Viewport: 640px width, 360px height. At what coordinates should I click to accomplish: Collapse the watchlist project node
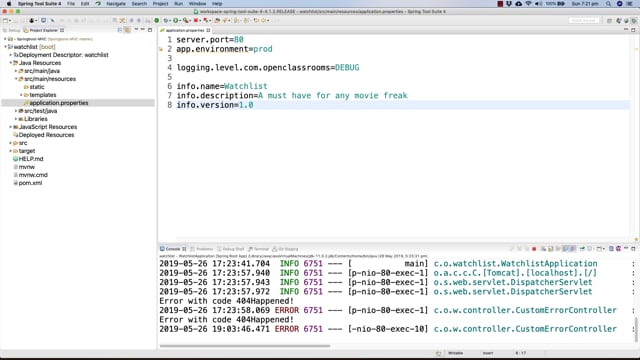pyautogui.click(x=5, y=47)
